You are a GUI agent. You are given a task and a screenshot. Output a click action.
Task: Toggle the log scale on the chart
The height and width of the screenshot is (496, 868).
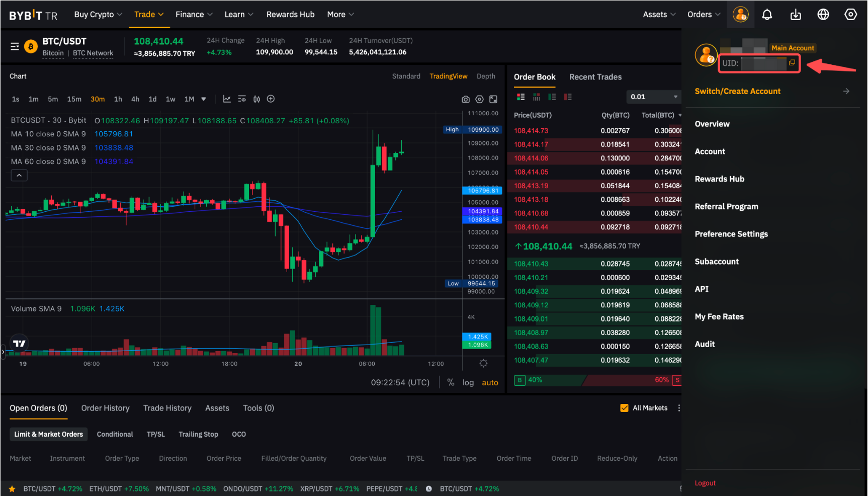pyautogui.click(x=468, y=382)
